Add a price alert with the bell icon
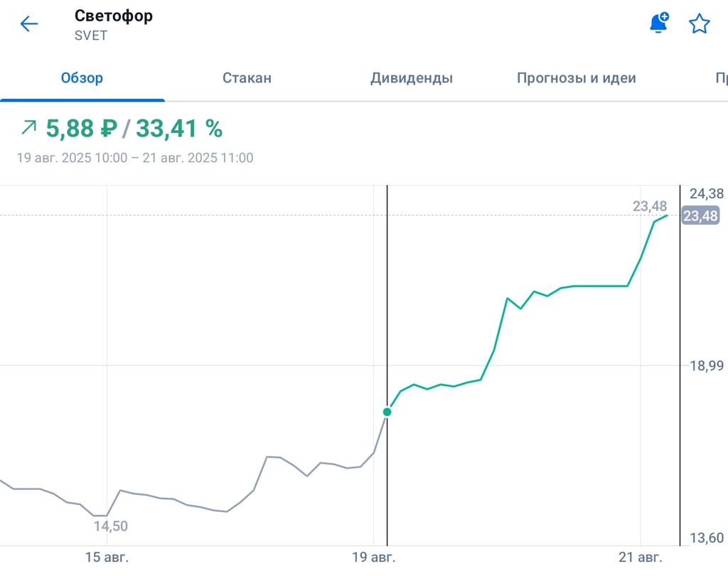 [x=659, y=23]
